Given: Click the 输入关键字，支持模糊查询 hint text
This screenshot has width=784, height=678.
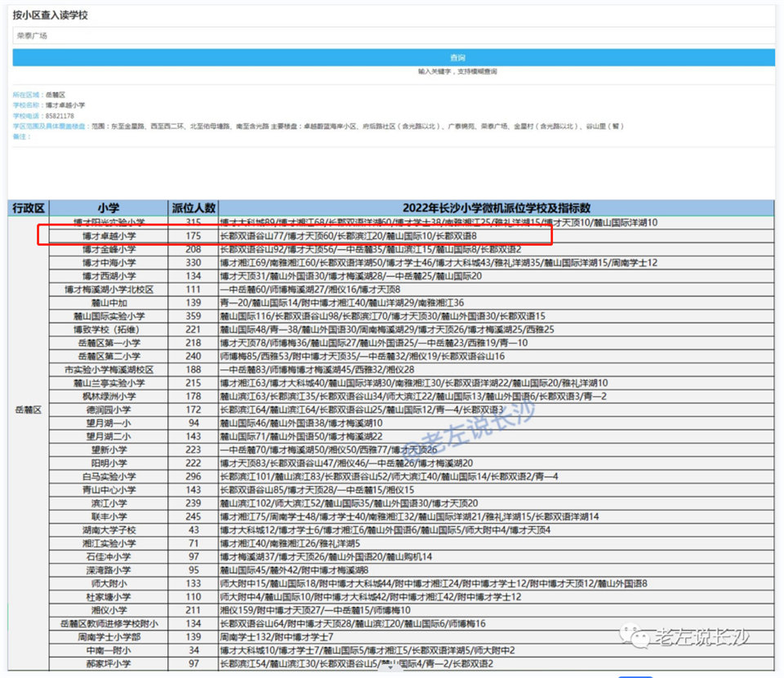Looking at the screenshot, I should click(x=457, y=72).
